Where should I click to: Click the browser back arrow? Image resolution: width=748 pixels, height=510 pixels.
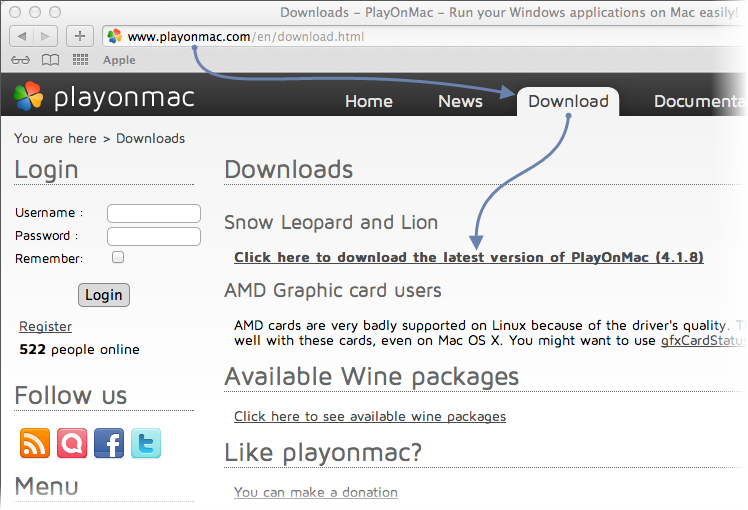pyautogui.click(x=22, y=36)
